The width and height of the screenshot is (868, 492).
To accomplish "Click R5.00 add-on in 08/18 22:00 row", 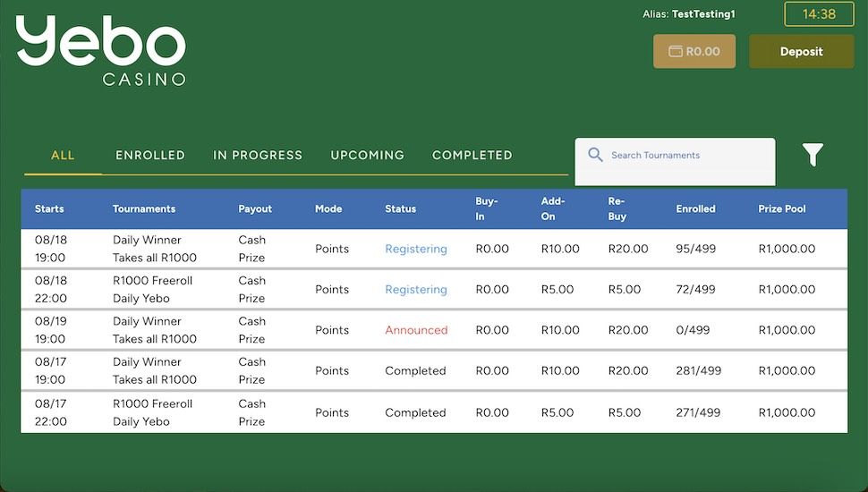I will coord(557,289).
